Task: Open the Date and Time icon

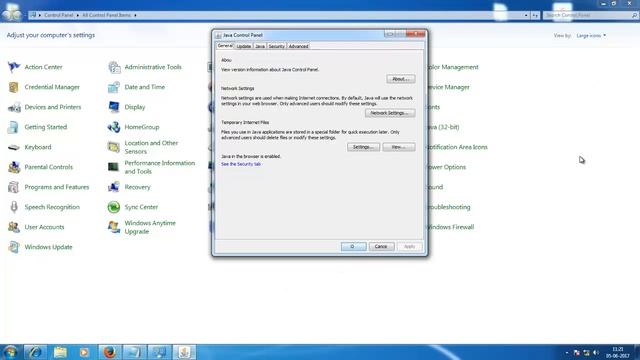Action: point(114,87)
